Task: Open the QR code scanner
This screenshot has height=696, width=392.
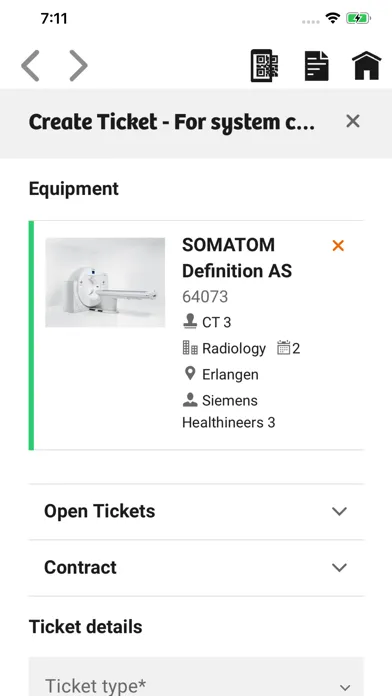Action: click(265, 66)
